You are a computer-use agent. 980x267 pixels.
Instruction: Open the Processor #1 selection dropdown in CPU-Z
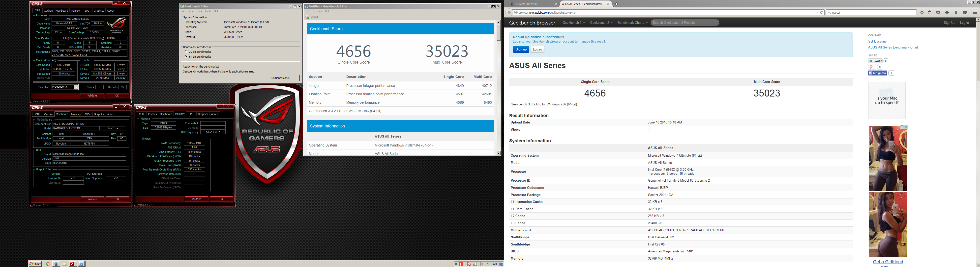76,87
